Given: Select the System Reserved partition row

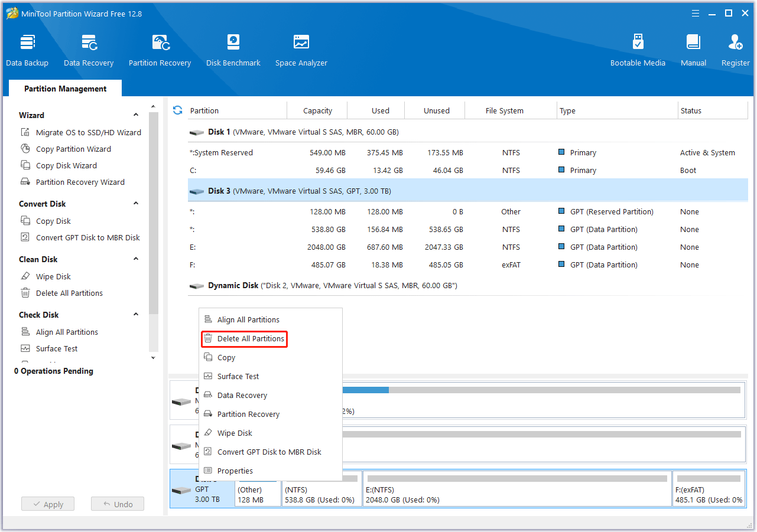Looking at the screenshot, I should 467,152.
